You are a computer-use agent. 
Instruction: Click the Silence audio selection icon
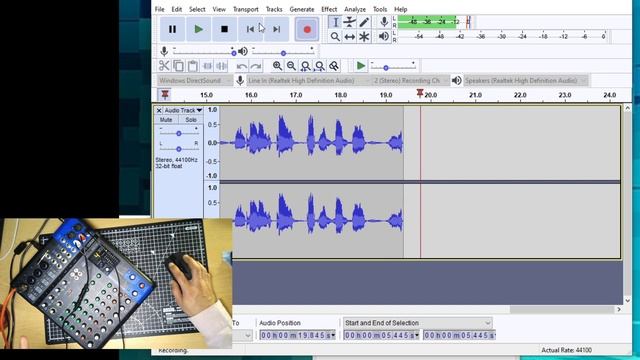[x=222, y=66]
